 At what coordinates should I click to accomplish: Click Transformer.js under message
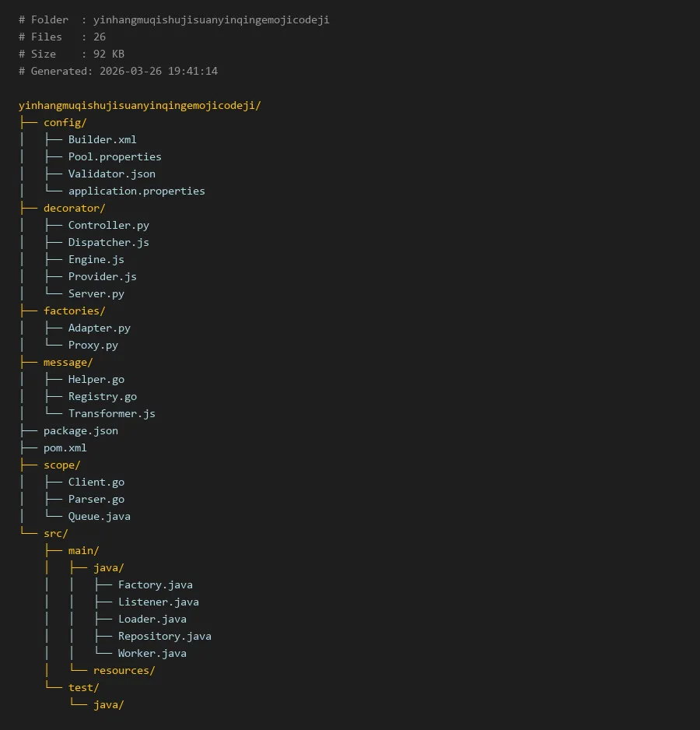[x=111, y=413]
